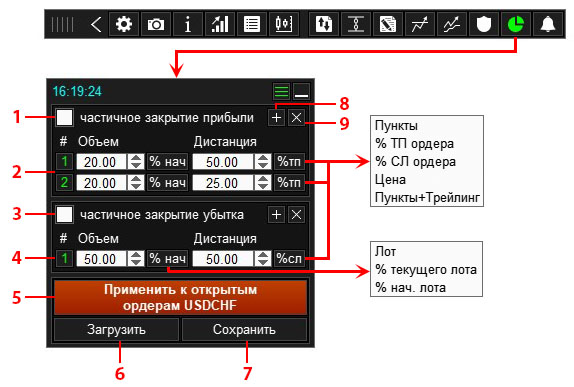
Task: Open the bar chart statistics icon
Action: click(220, 25)
